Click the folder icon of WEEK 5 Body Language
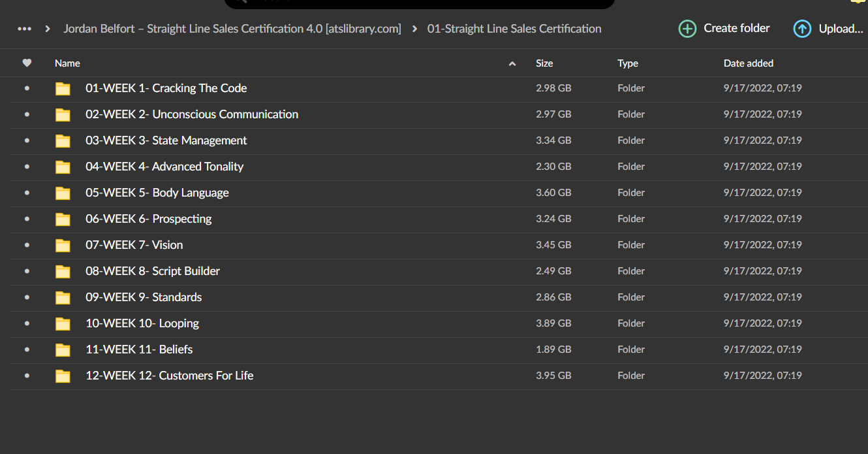The height and width of the screenshot is (454, 868). [63, 193]
